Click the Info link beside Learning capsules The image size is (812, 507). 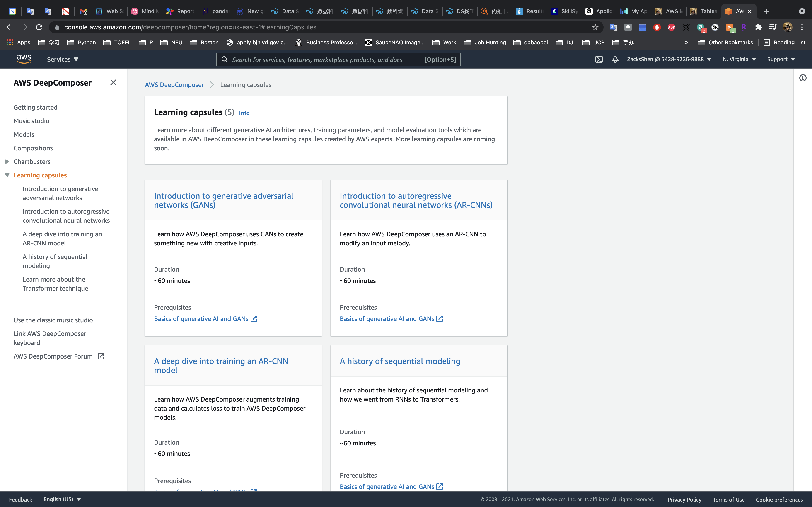click(x=244, y=113)
